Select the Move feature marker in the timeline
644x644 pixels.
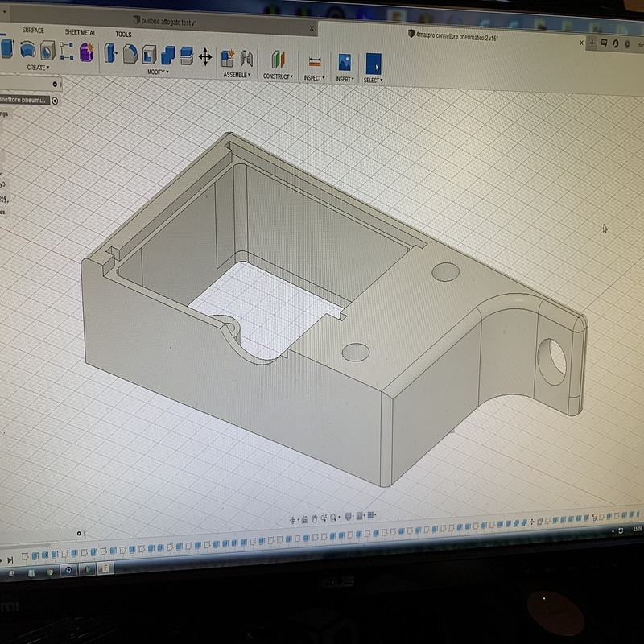tap(532, 522)
